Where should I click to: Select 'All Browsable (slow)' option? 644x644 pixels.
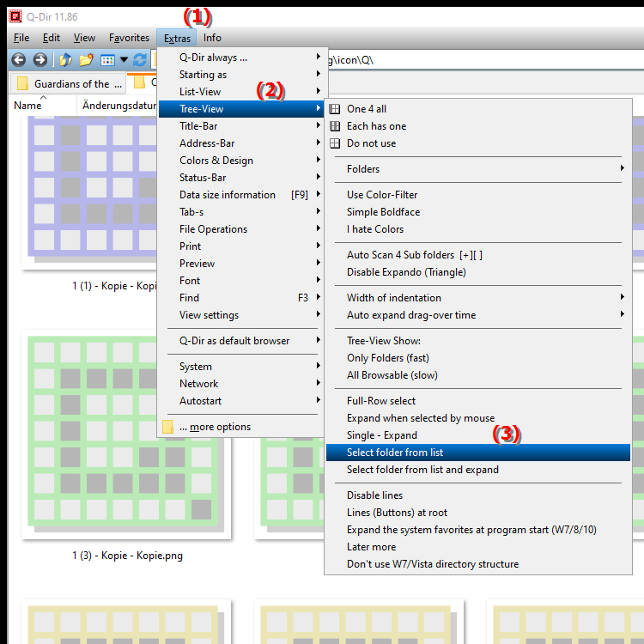478,375
